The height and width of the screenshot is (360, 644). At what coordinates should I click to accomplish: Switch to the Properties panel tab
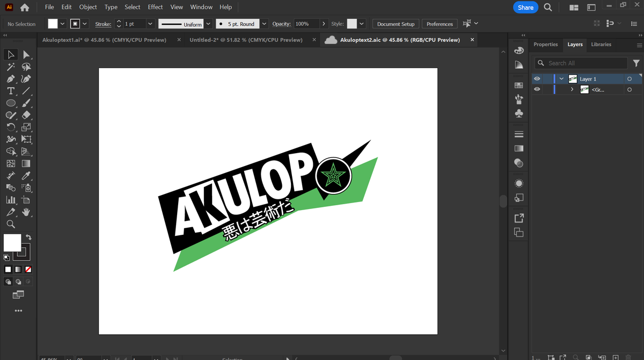point(546,45)
